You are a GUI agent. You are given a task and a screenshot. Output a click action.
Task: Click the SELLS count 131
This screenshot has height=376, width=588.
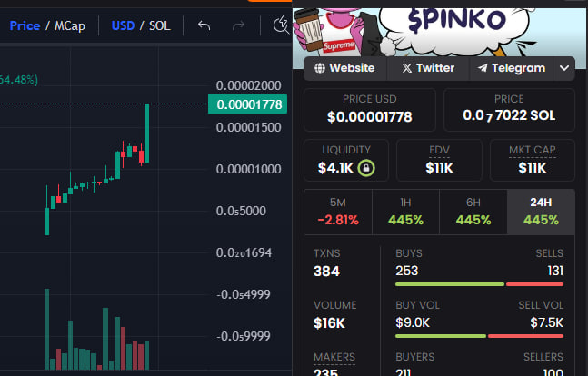pyautogui.click(x=555, y=271)
